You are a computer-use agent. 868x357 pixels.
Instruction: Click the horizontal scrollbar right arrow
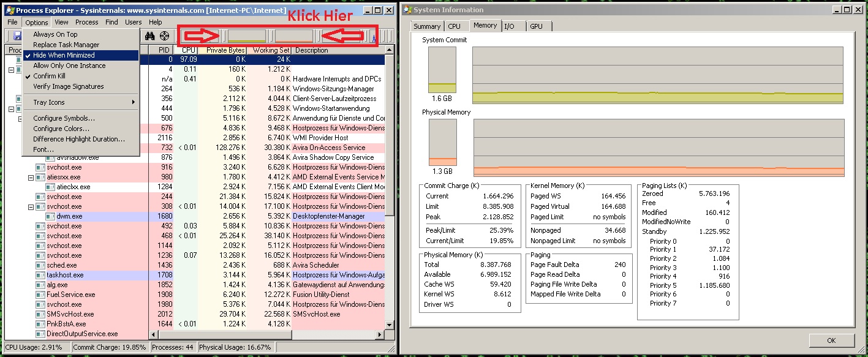(x=380, y=334)
